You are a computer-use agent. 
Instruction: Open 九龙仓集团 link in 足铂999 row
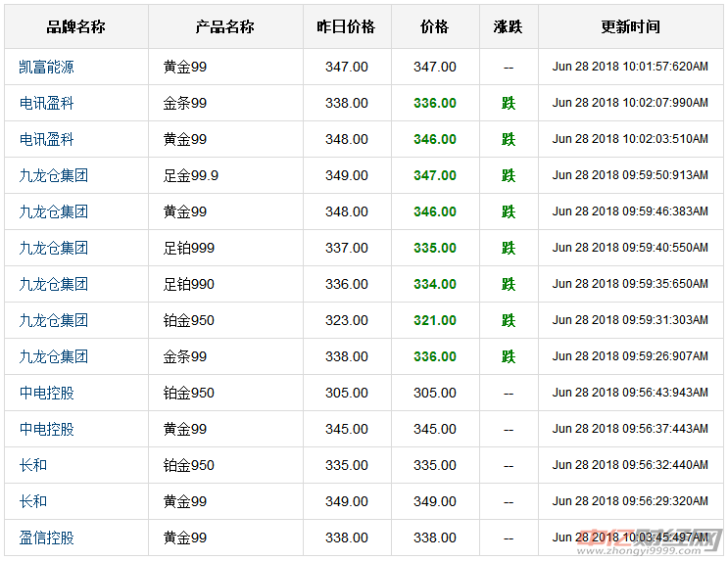coord(53,248)
